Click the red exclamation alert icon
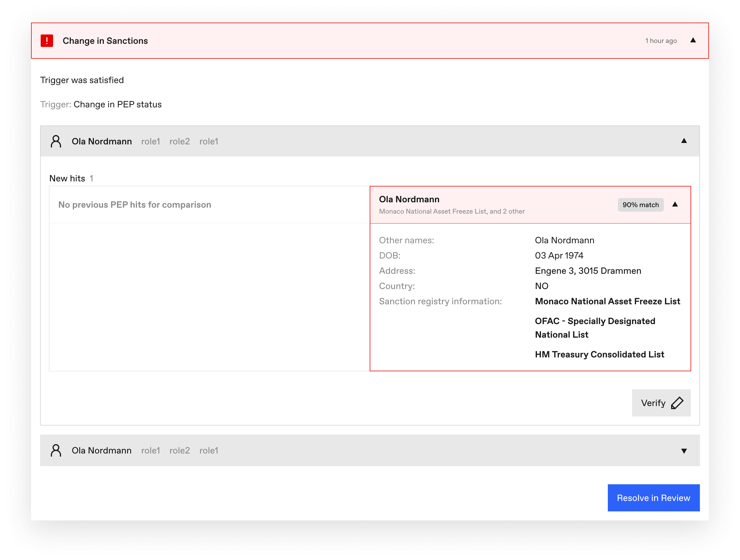740x560 pixels. [x=47, y=41]
